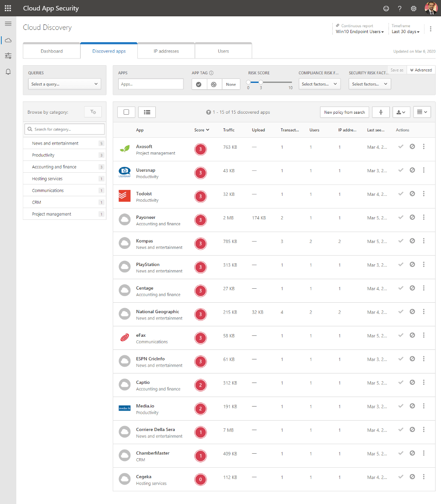Mark Cegeka as unsanctioned

click(x=412, y=477)
